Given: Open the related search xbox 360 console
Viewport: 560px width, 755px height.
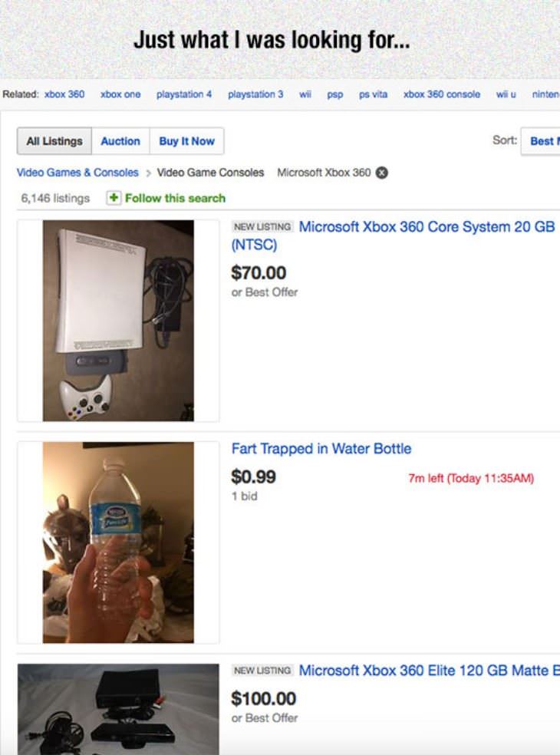Looking at the screenshot, I should point(442,94).
